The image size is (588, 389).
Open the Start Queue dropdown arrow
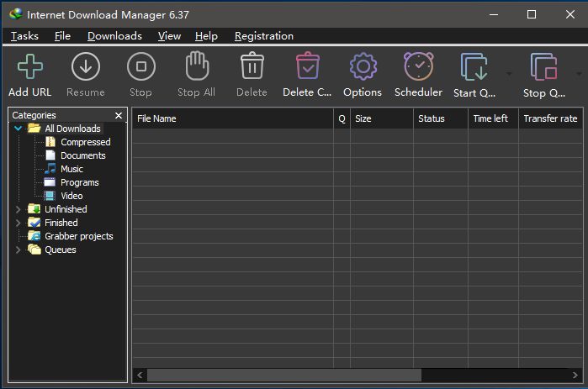509,74
